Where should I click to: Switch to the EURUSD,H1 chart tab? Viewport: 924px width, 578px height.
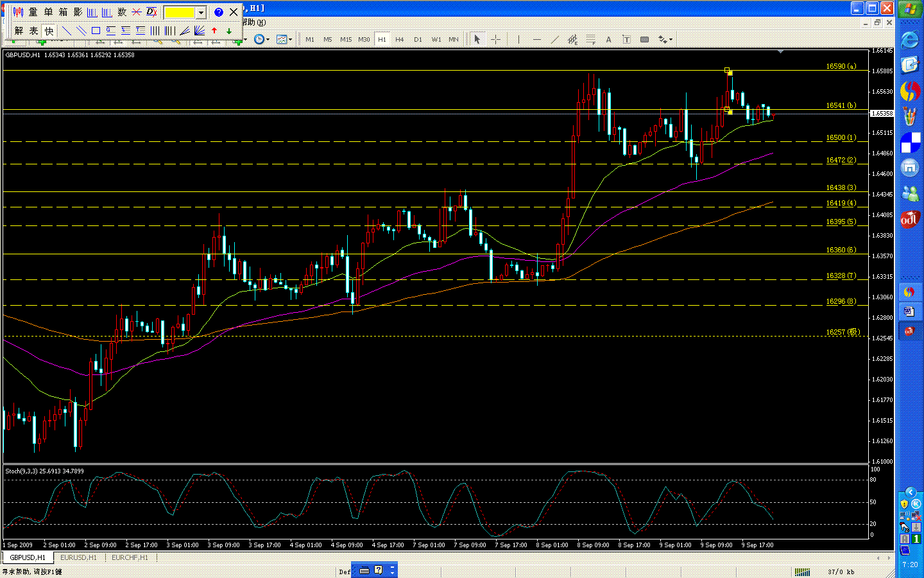[x=78, y=557]
